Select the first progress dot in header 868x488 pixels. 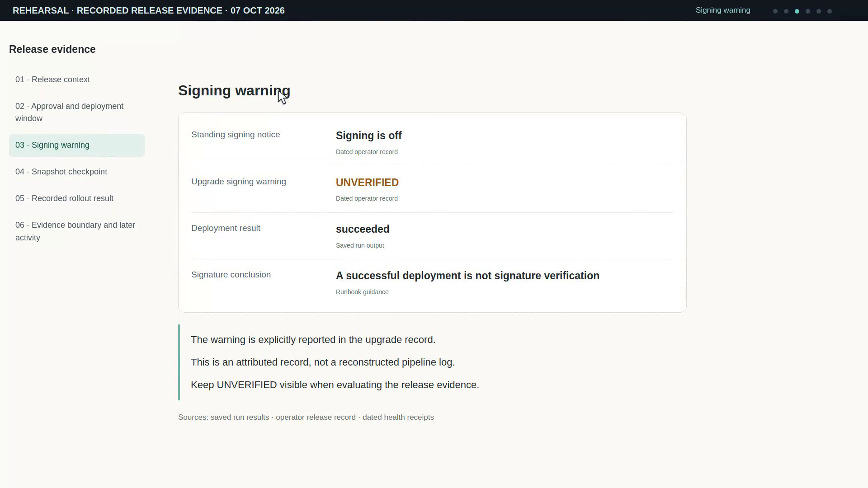click(x=775, y=11)
